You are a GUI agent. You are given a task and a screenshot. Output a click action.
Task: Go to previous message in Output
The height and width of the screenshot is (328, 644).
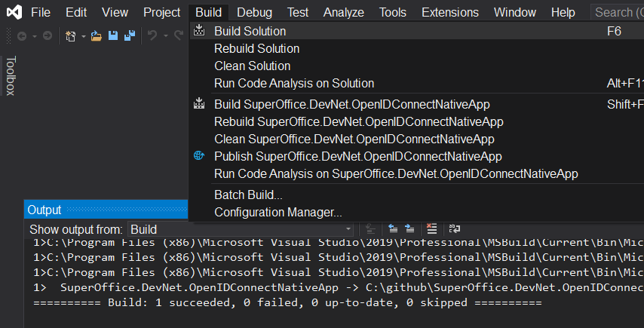[393, 228]
